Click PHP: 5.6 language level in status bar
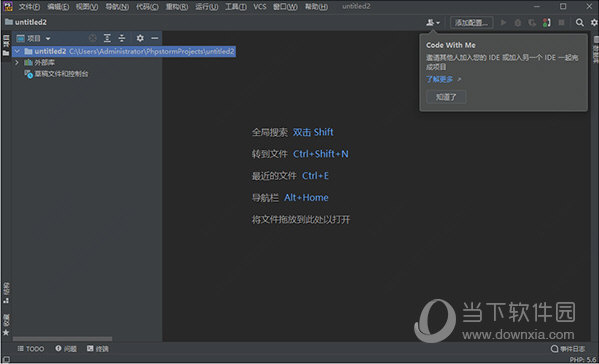 [x=583, y=360]
